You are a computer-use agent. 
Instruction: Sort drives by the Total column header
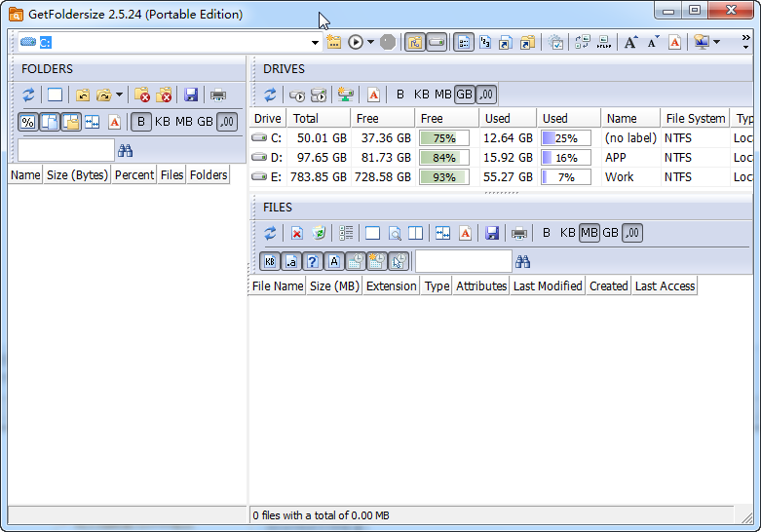point(319,119)
